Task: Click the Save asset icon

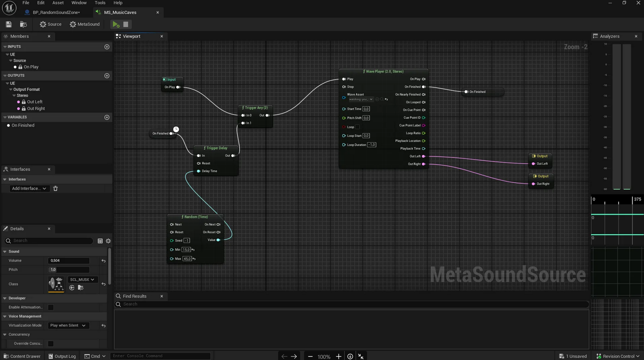Action: (9, 24)
